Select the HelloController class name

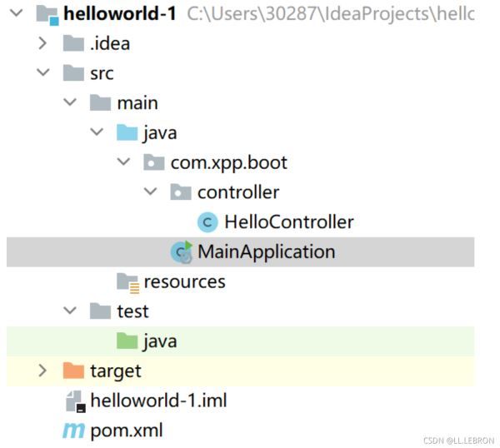click(x=289, y=222)
